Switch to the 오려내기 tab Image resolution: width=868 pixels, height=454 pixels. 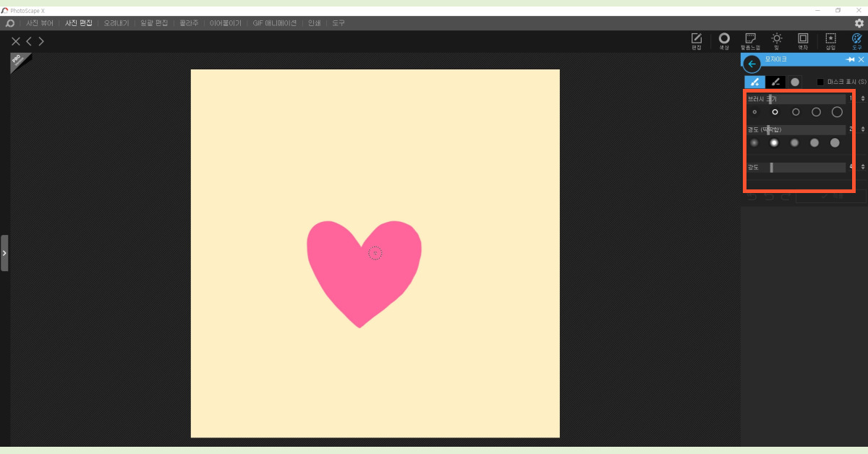click(116, 23)
